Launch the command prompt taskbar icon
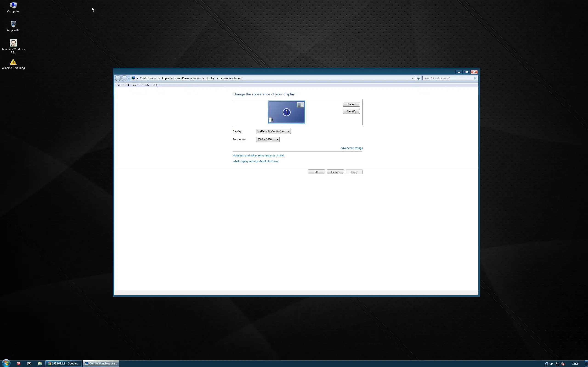 point(29,363)
